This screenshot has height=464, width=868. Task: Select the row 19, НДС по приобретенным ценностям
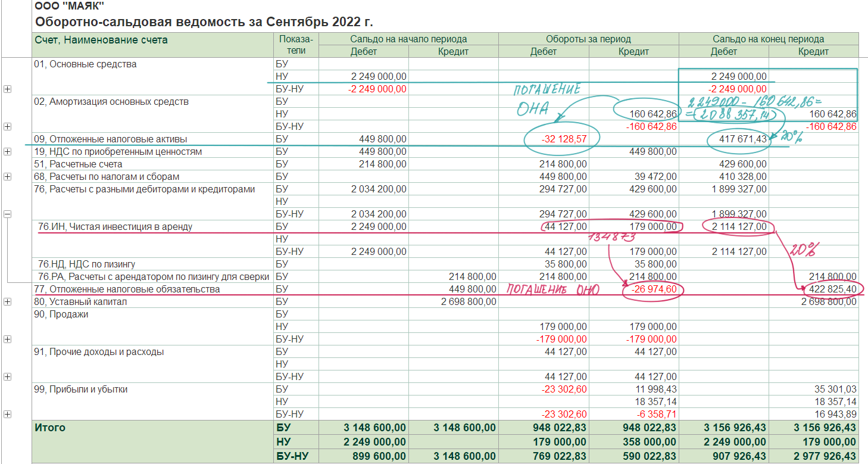(119, 151)
